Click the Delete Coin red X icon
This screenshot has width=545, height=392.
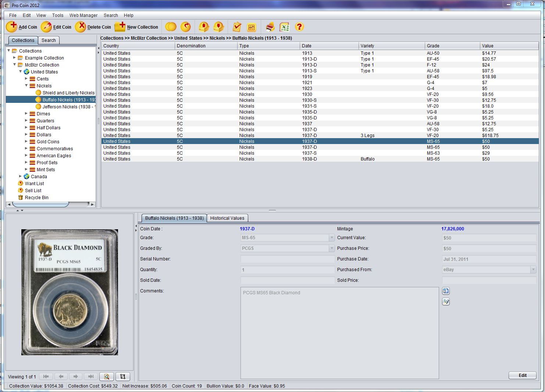point(81,27)
